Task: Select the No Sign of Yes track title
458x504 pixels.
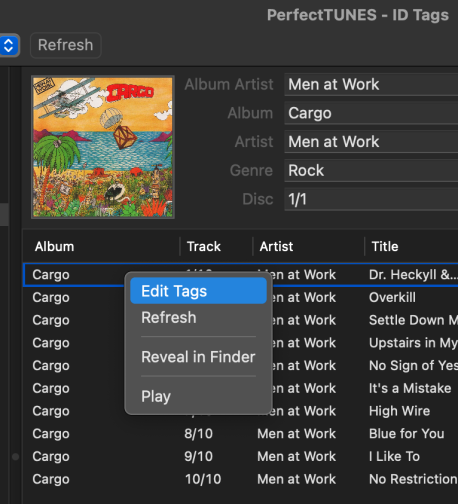Action: (x=413, y=365)
